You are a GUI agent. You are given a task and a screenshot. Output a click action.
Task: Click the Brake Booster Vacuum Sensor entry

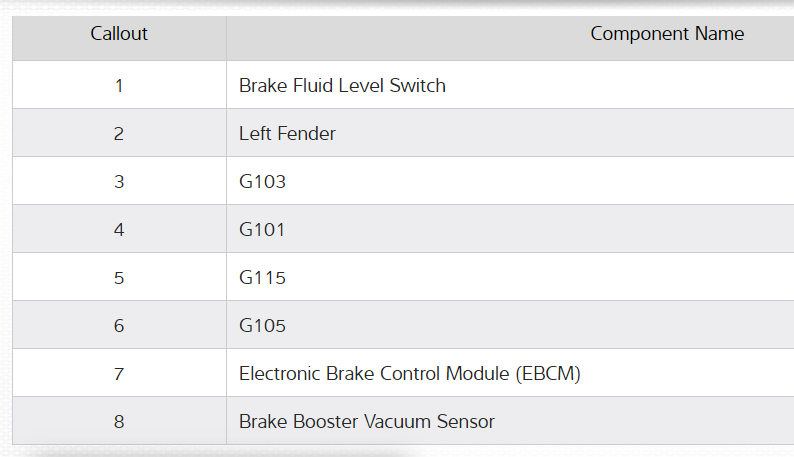coord(366,422)
